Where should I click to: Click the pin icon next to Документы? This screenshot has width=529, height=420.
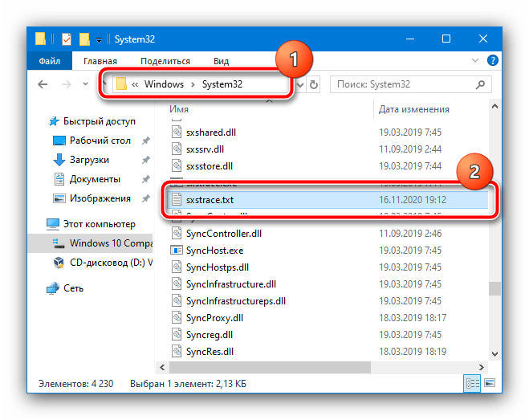coord(146,179)
